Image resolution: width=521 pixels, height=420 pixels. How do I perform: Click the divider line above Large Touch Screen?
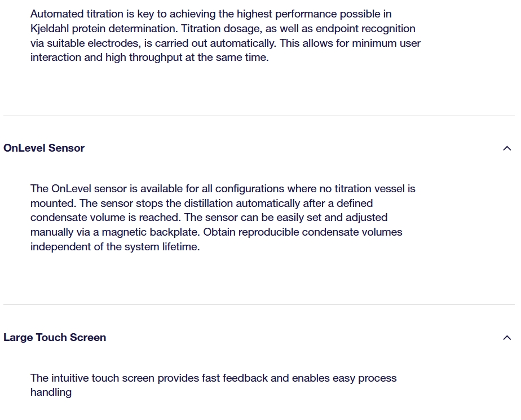point(259,305)
